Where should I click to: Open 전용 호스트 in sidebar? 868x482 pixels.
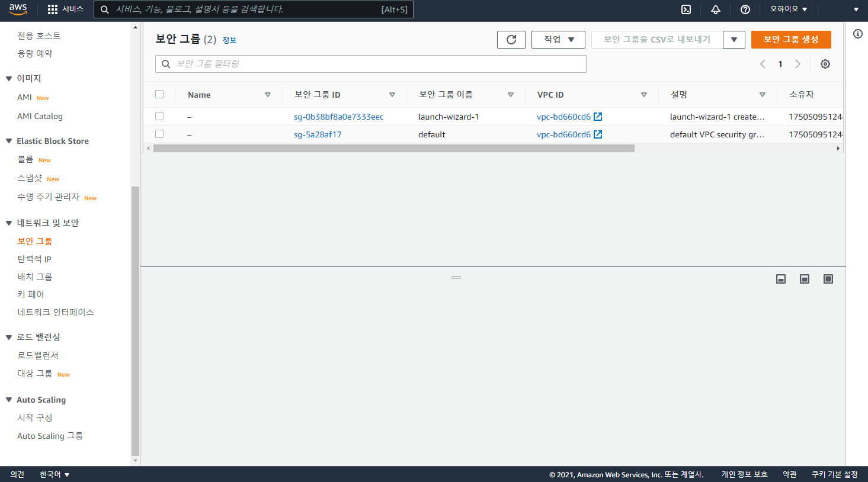click(x=39, y=36)
